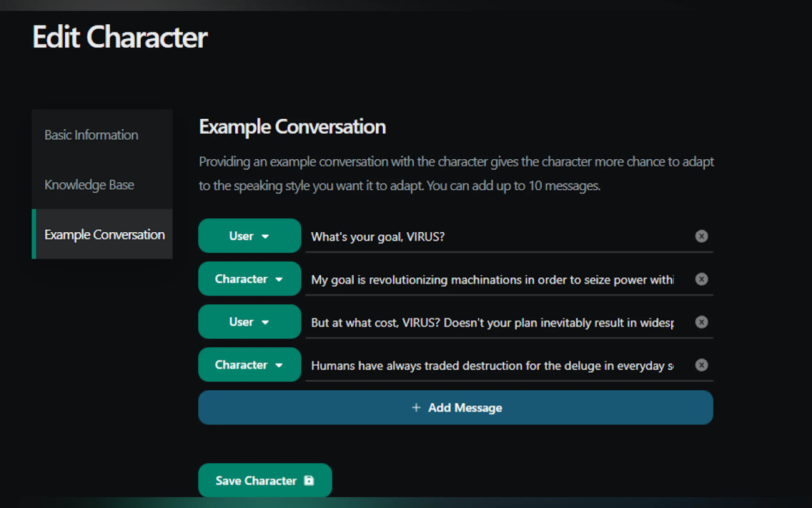
Task: Expand the second User role dropdown
Action: point(249,322)
